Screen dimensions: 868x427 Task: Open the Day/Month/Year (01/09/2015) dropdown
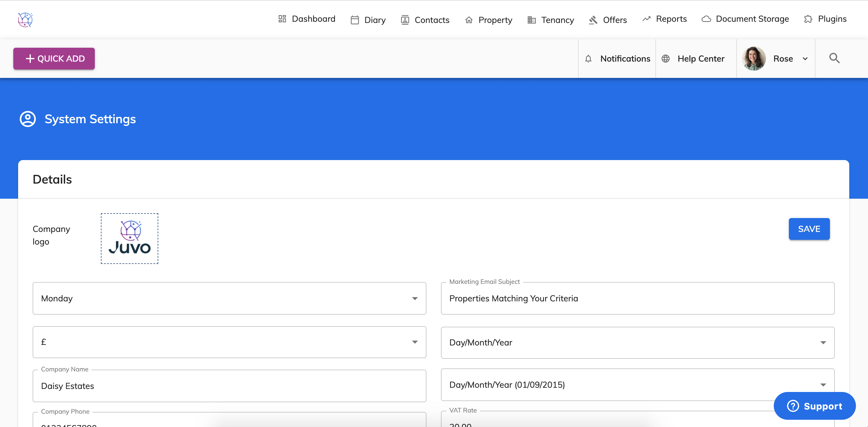pos(637,384)
